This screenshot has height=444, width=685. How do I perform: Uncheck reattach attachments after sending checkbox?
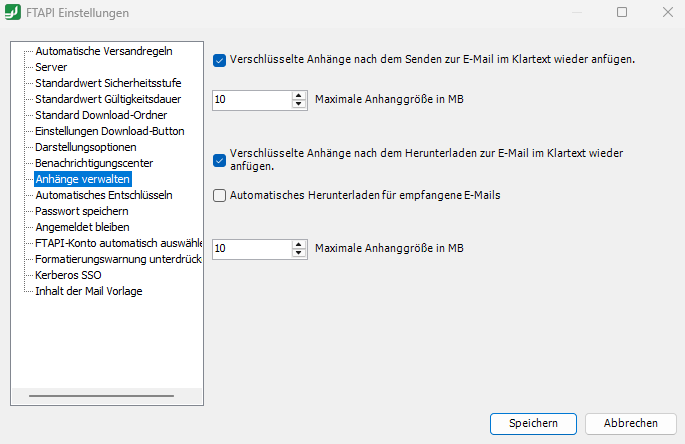point(219,59)
